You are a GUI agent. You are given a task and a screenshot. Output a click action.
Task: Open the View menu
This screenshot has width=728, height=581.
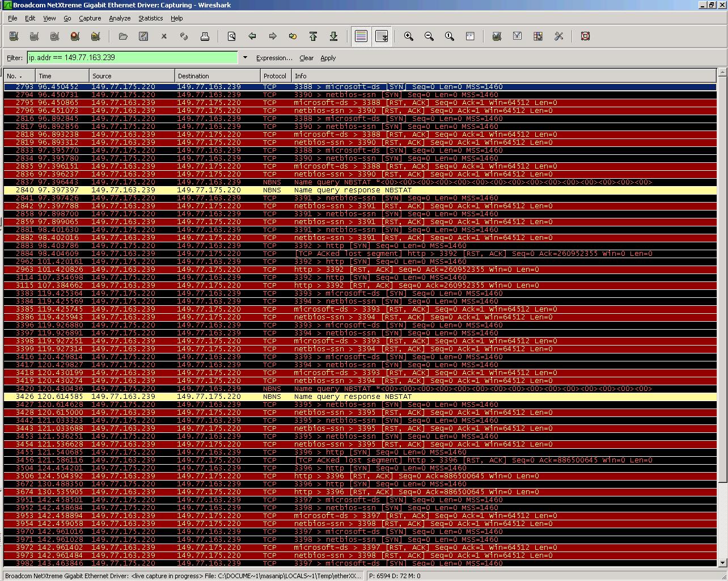pos(49,18)
